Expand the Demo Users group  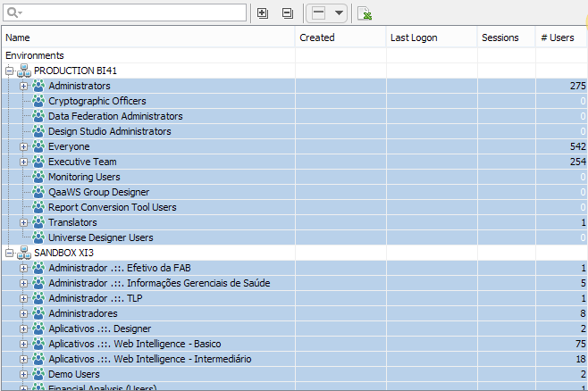[23, 375]
